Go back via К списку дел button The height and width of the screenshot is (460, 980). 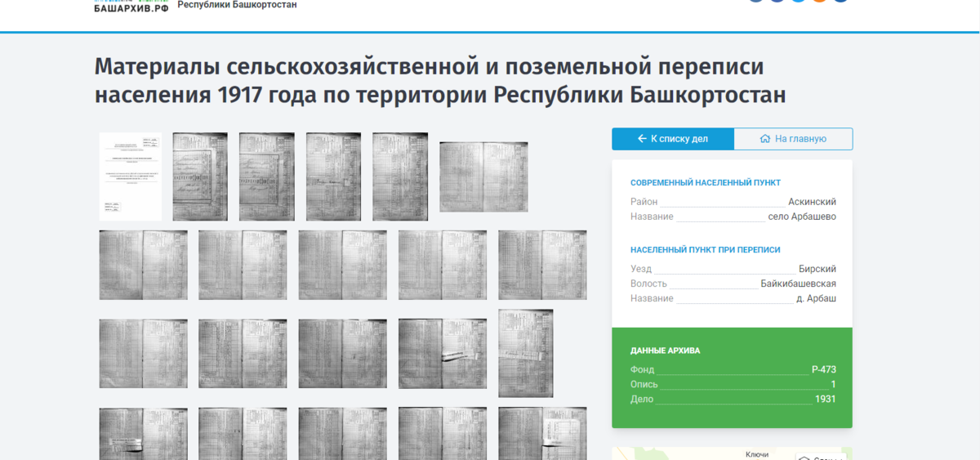pyautogui.click(x=673, y=139)
